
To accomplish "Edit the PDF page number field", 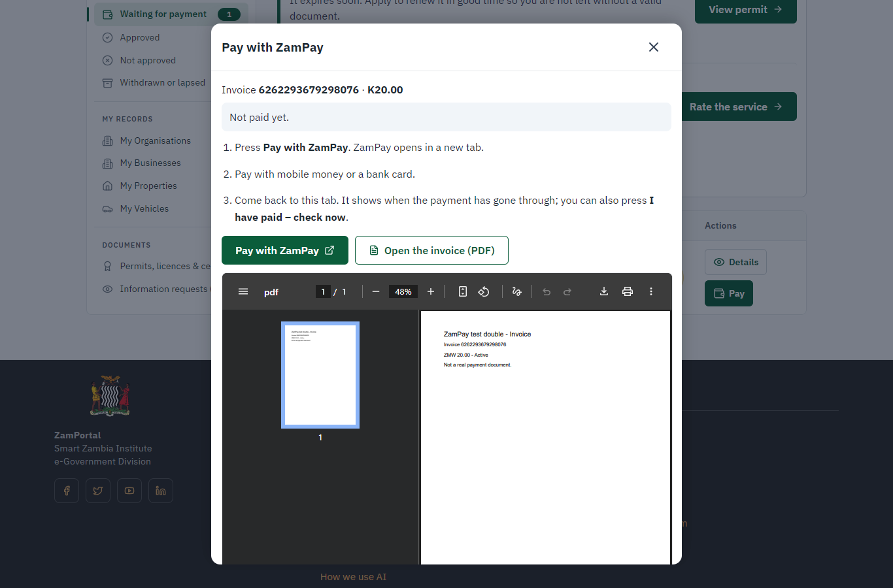I will pos(323,291).
